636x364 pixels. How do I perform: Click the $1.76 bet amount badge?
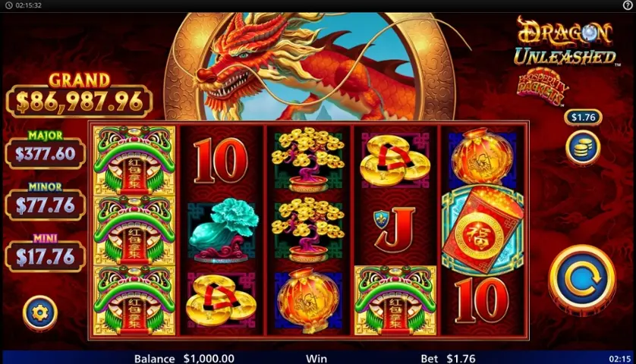point(583,117)
